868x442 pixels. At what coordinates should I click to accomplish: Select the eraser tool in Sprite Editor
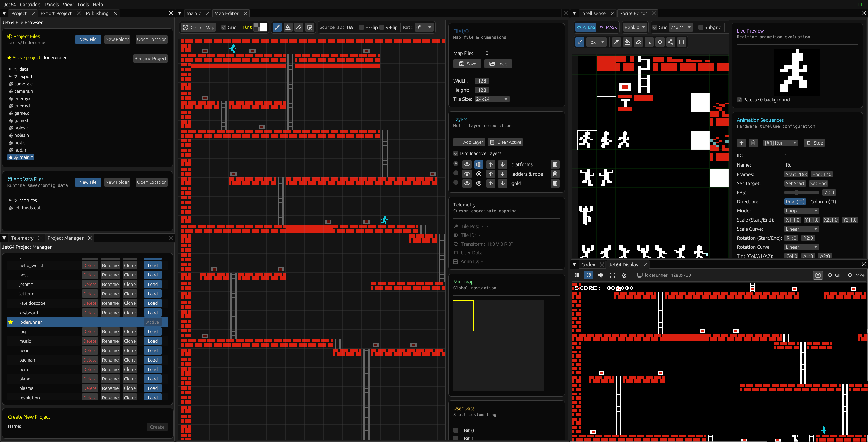[x=638, y=42]
